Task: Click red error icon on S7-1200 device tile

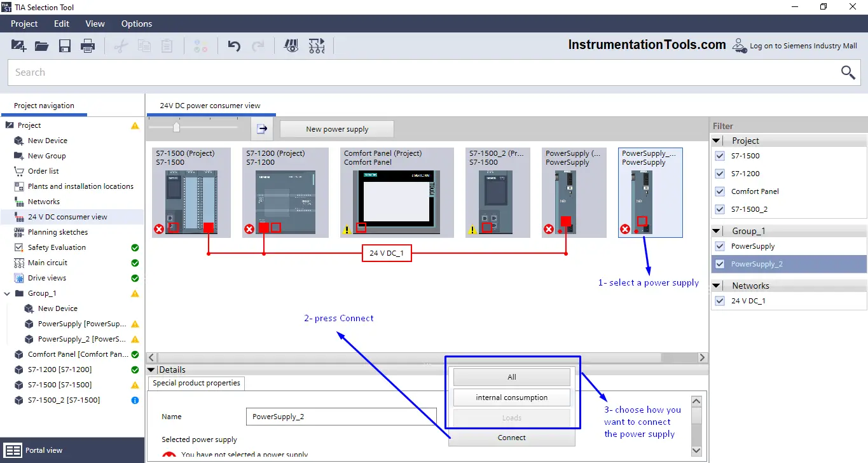Action: click(x=250, y=230)
